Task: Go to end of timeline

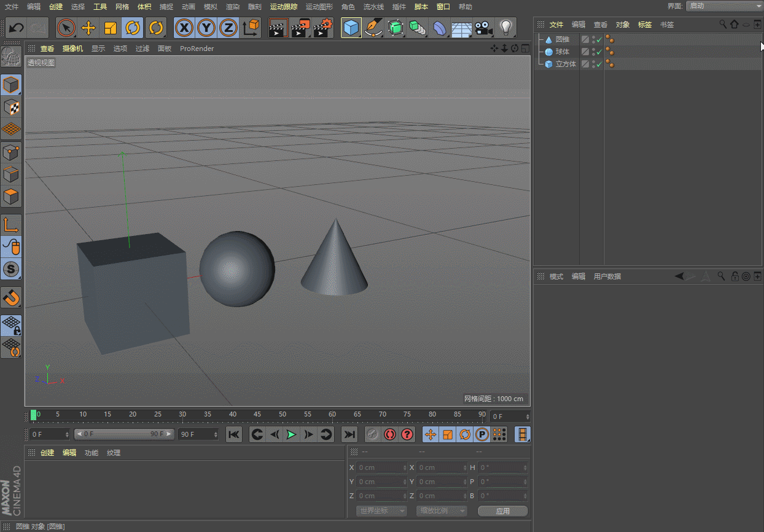Action: pos(349,435)
